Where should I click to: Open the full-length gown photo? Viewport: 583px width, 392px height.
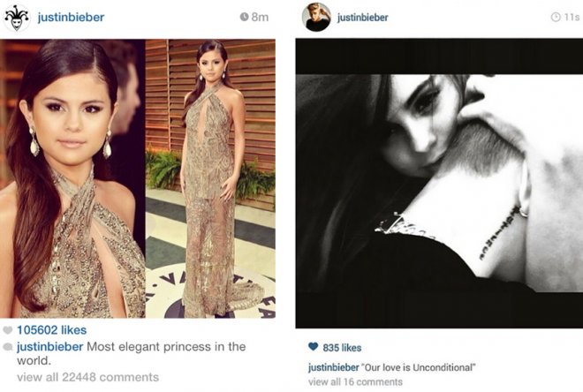click(x=210, y=178)
